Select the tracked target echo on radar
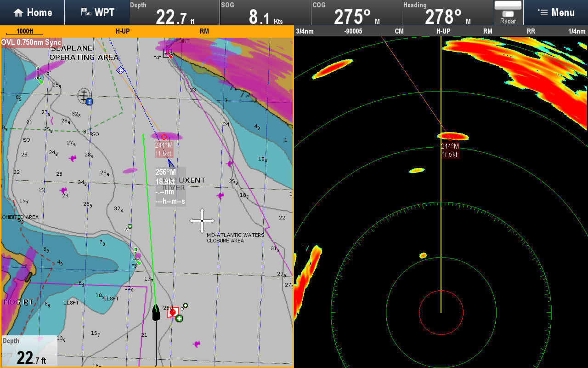This screenshot has height=368, width=588. click(452, 136)
